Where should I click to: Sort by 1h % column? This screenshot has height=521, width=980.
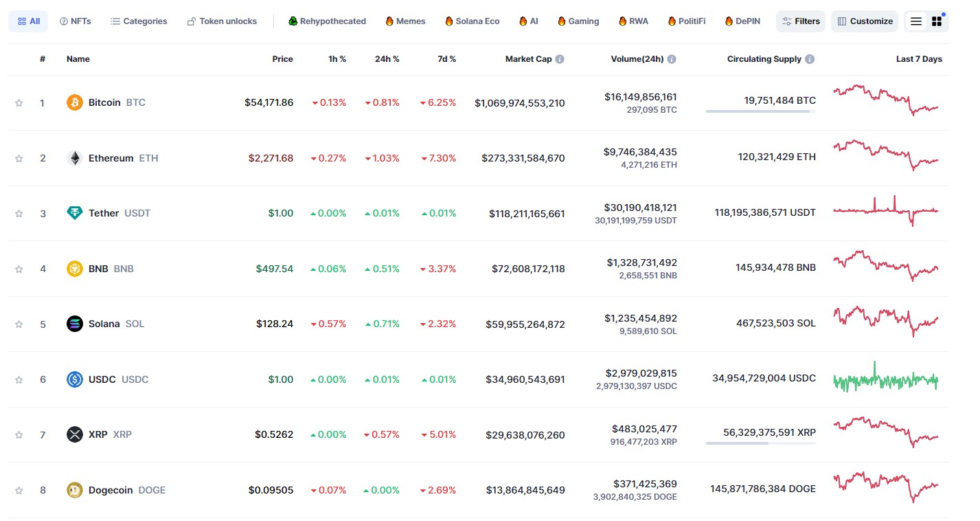click(337, 59)
